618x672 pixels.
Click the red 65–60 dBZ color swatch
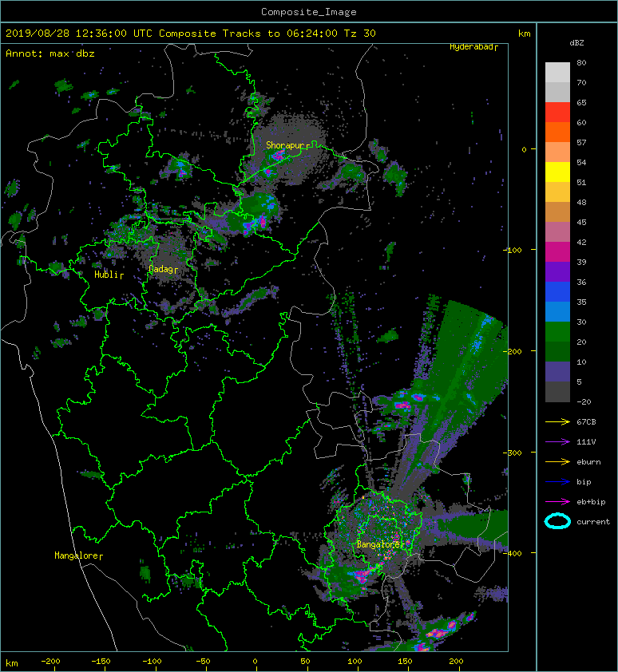tap(557, 113)
